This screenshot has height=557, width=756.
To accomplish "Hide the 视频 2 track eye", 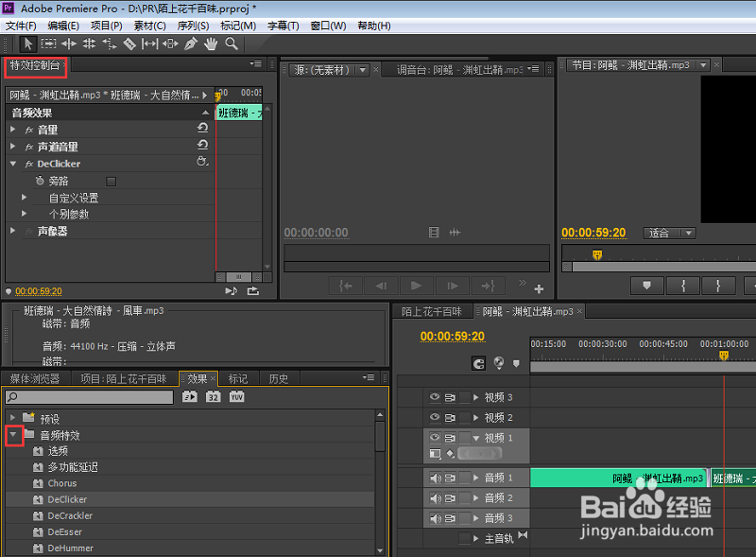I will [435, 417].
